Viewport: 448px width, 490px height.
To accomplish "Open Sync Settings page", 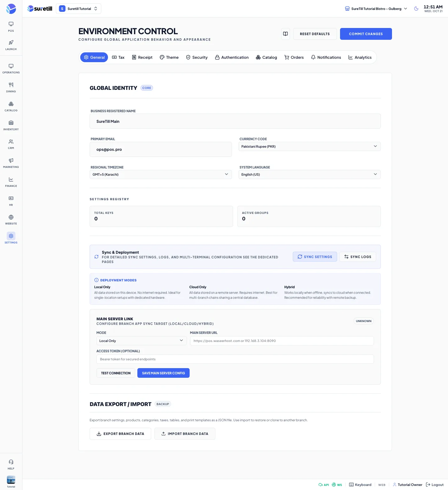I will (315, 257).
